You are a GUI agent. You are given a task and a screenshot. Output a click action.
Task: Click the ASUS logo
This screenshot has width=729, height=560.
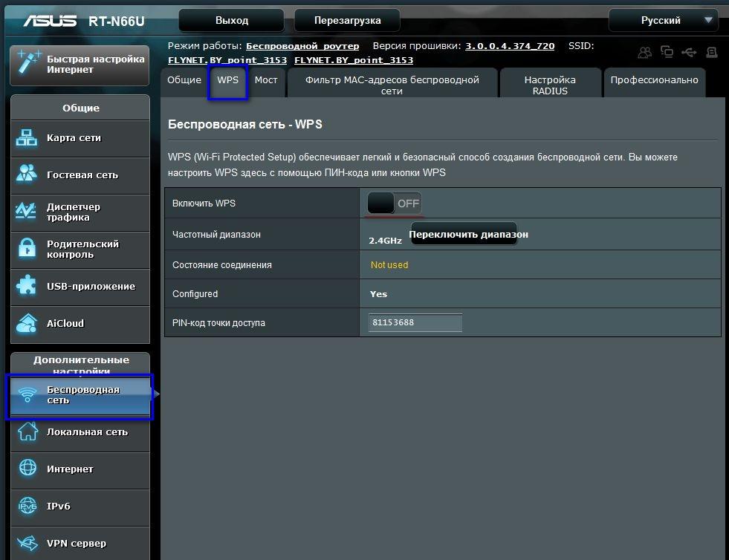pos(51,21)
